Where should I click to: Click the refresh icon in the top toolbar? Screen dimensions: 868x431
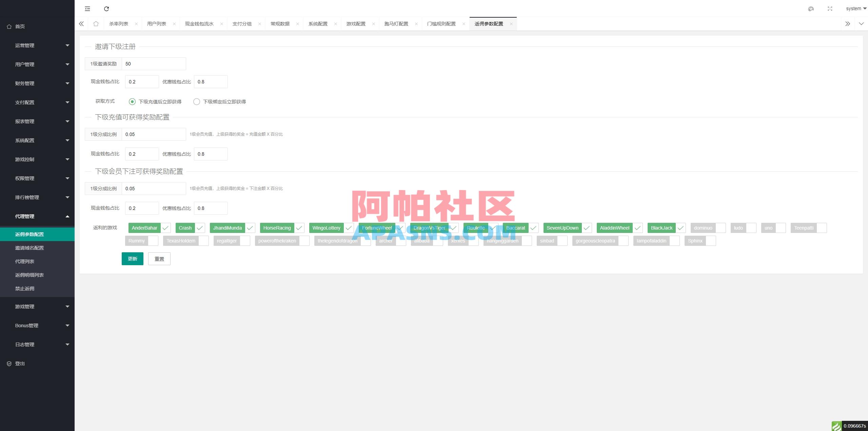tap(106, 8)
